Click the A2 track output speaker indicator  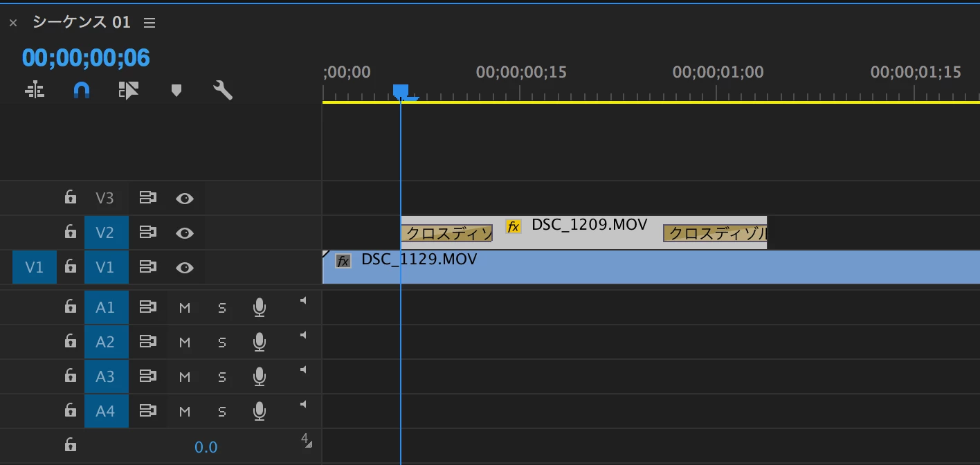303,335
